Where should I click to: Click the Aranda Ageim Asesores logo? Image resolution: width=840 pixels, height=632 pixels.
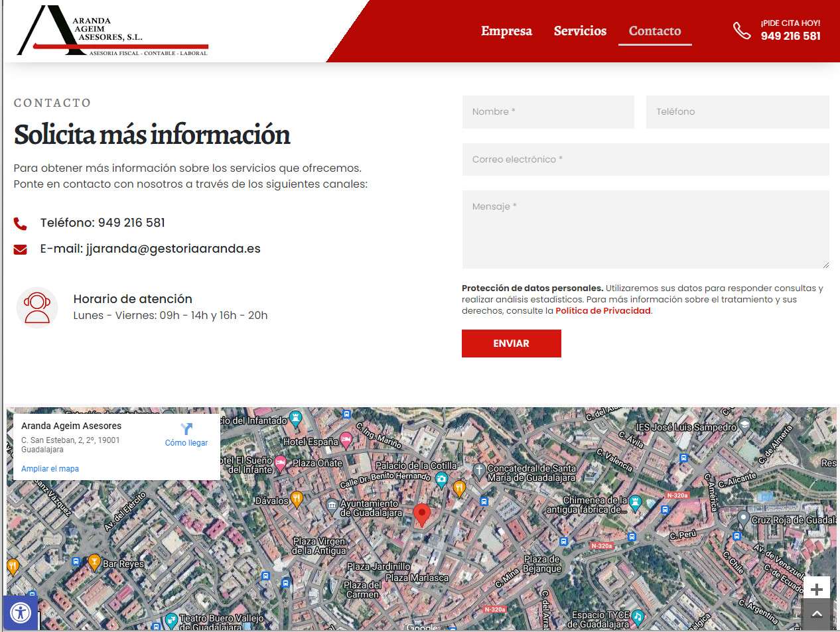coord(113,32)
